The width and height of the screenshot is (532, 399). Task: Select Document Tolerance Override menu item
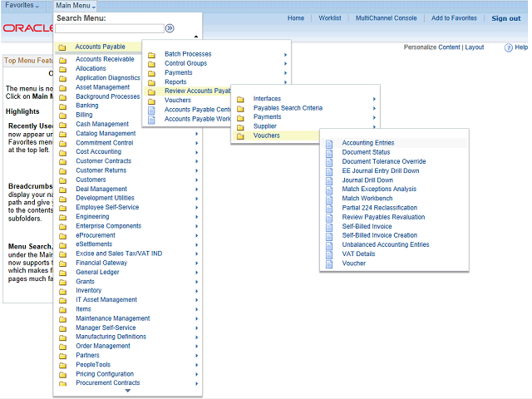(x=383, y=161)
